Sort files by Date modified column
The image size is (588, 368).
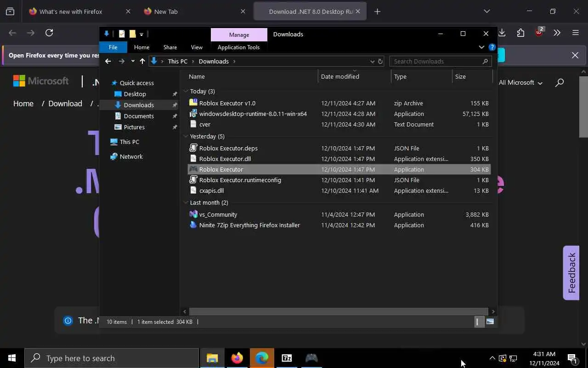pyautogui.click(x=354, y=76)
